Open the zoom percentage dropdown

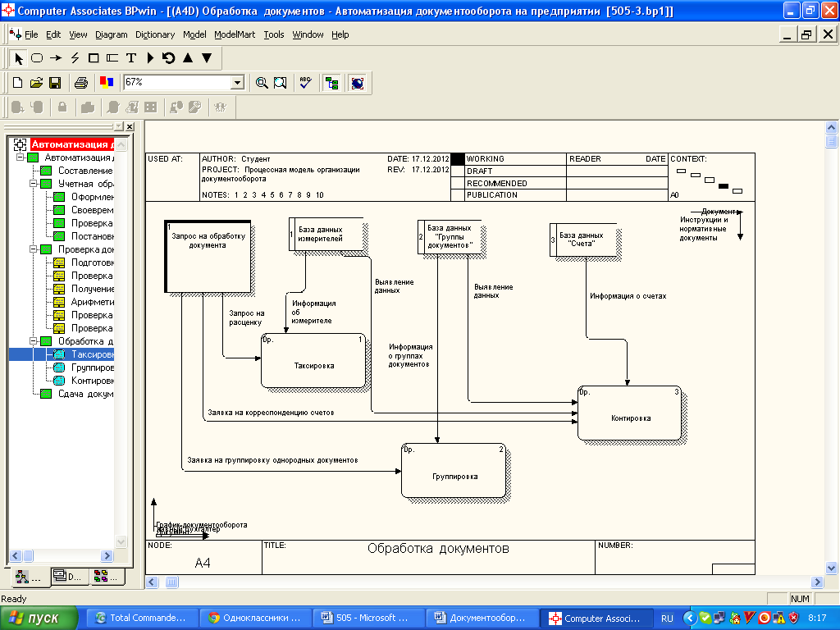coord(237,83)
